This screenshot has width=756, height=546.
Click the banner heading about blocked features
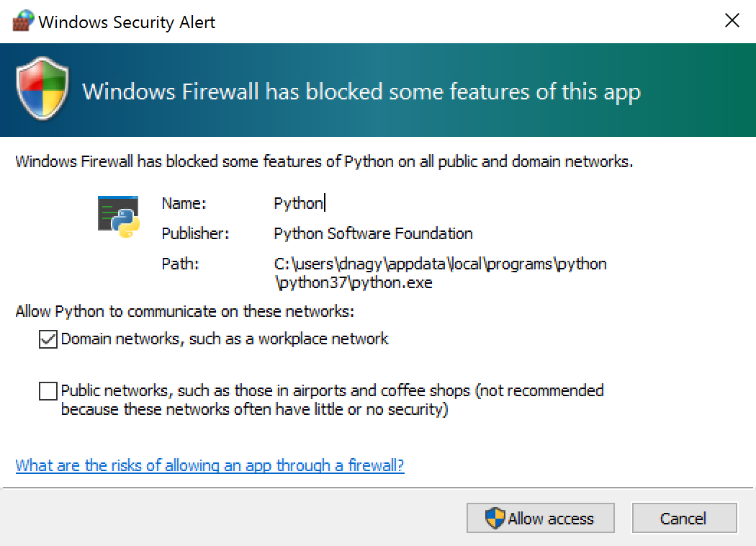pyautogui.click(x=361, y=91)
